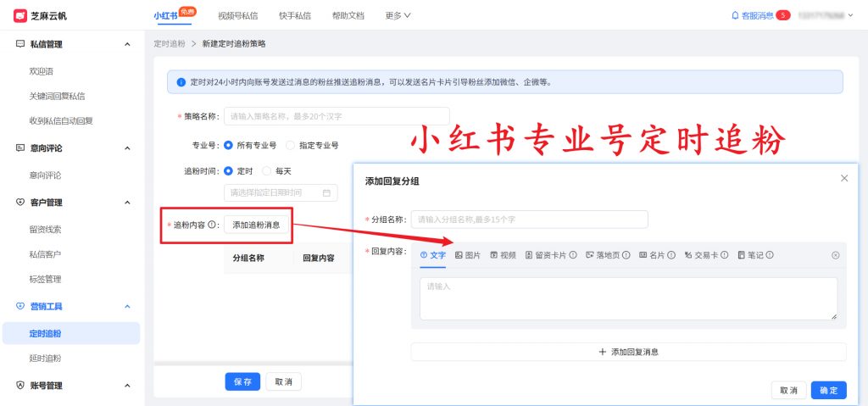868x406 pixels.
Task: Go back via 定时追粉 breadcrumb
Action: [170, 44]
